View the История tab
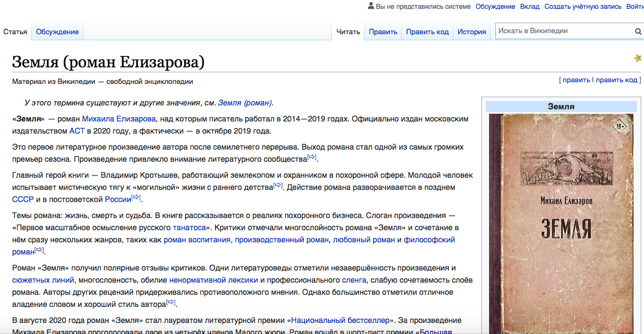Viewport: 644px width, 334px height. [x=472, y=31]
